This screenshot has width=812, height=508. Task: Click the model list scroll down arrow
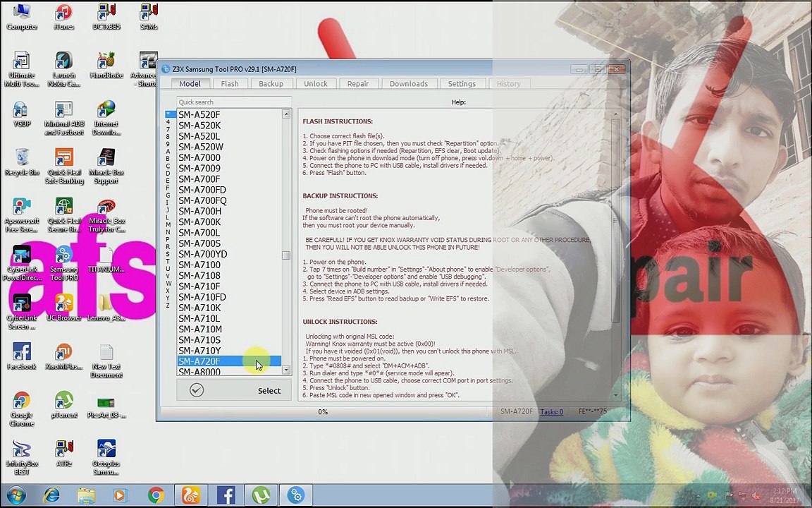click(x=286, y=370)
